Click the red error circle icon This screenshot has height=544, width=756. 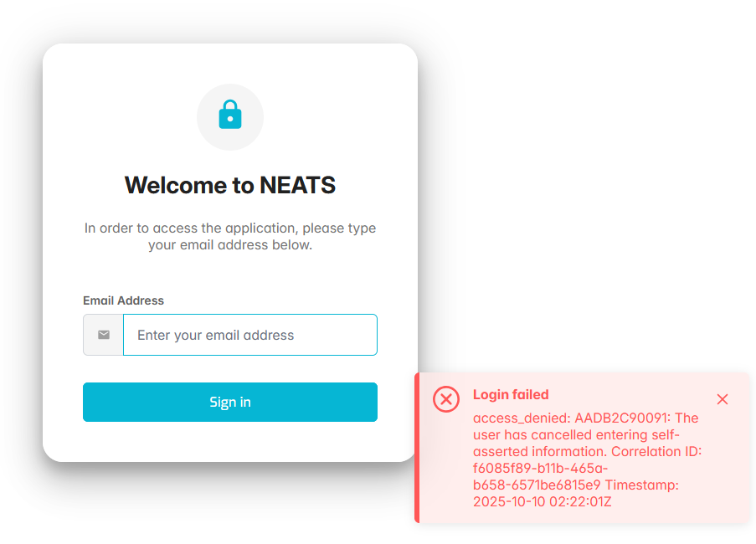point(445,399)
